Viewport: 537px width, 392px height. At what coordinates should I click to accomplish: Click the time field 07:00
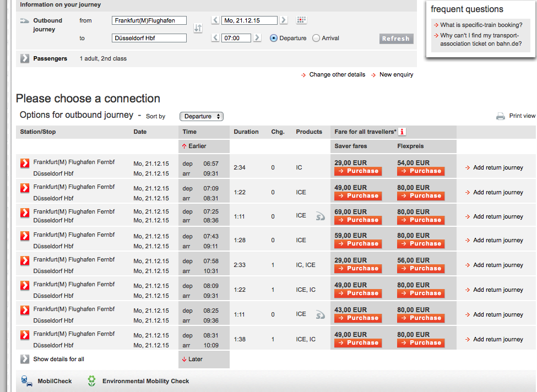(236, 38)
